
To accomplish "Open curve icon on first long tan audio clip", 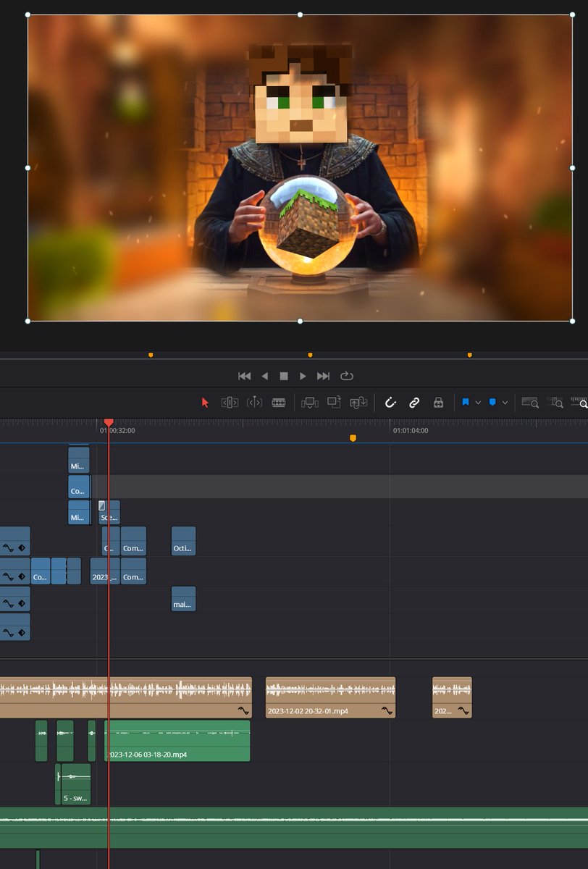I will click(x=243, y=711).
